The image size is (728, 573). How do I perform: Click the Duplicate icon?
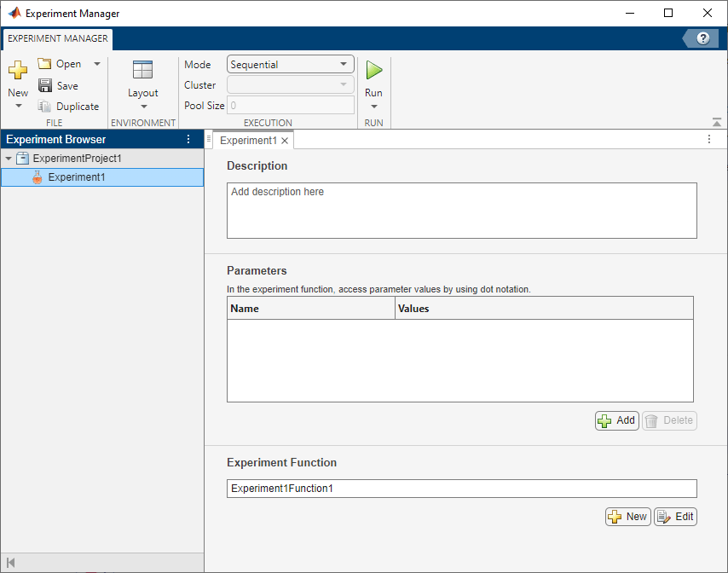coord(45,107)
